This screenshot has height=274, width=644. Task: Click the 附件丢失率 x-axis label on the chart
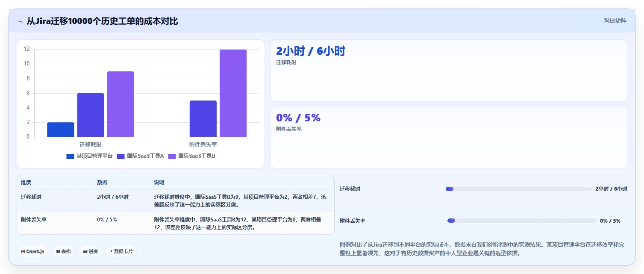pos(203,144)
